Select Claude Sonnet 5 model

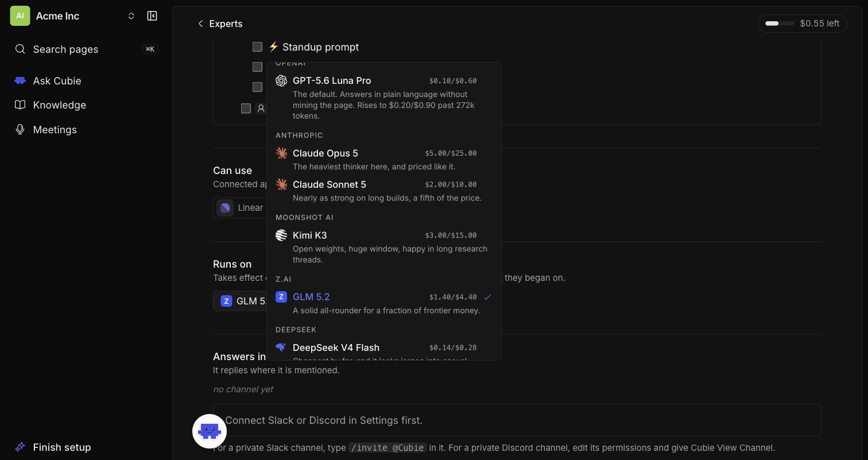(384, 191)
